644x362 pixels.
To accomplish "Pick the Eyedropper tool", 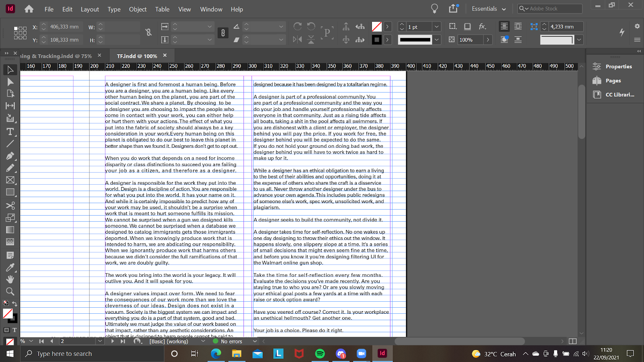I will pos(10,267).
